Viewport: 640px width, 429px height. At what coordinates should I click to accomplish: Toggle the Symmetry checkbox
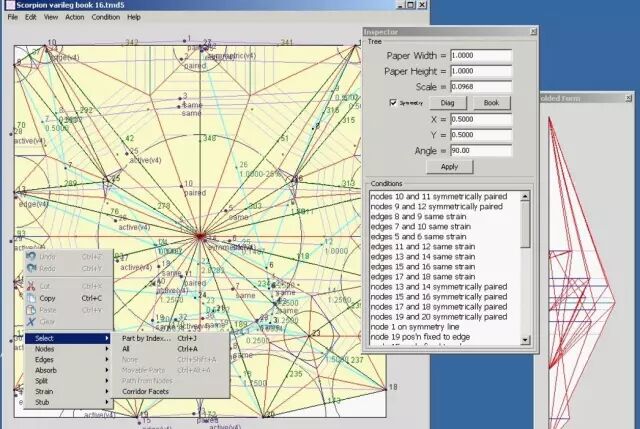pos(393,102)
